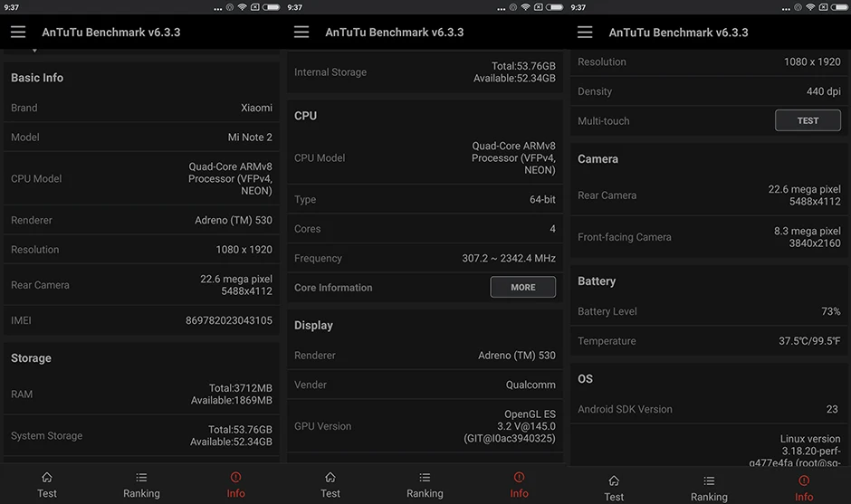Screen dimensions: 851x504
Task: Open Info tab label in left screen
Action: pyautogui.click(x=235, y=493)
